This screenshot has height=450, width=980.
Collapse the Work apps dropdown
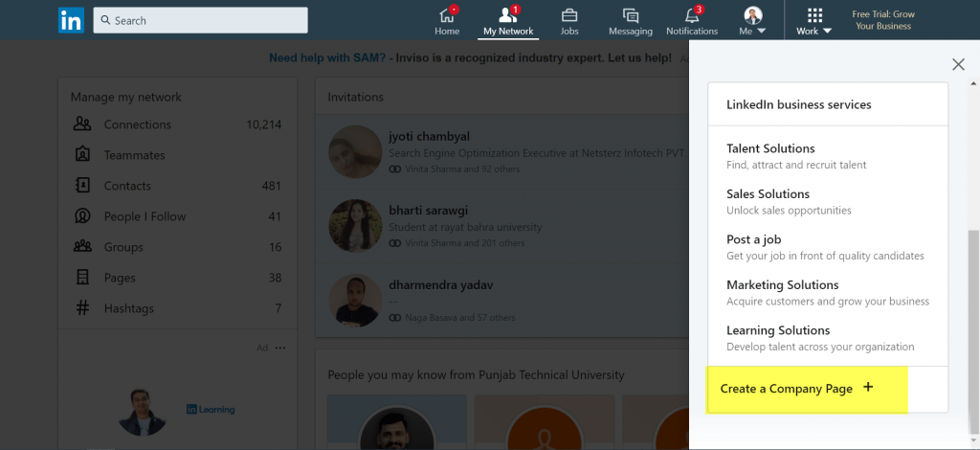(x=813, y=20)
